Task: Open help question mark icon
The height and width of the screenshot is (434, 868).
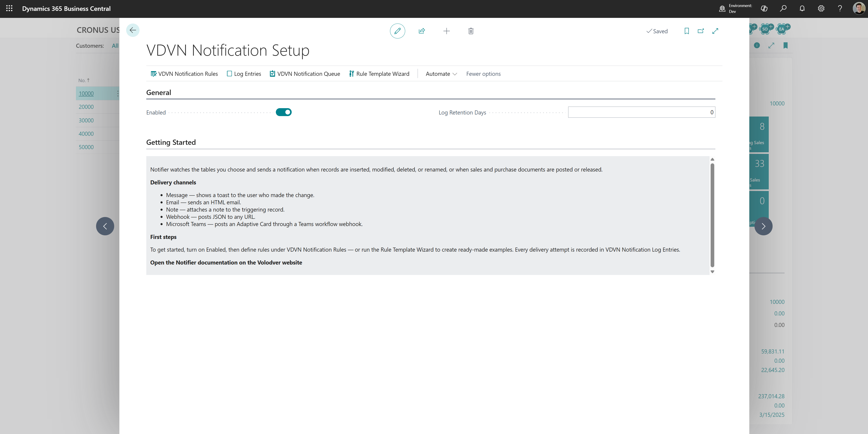Action: point(840,8)
